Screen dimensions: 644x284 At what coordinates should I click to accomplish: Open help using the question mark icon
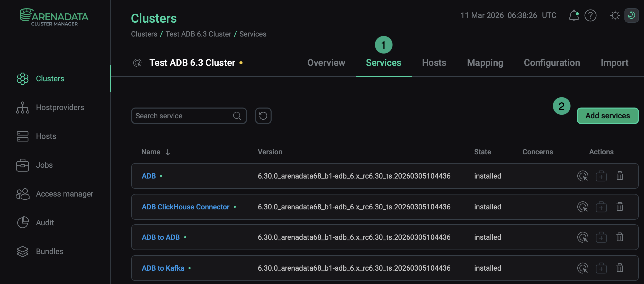click(x=591, y=15)
